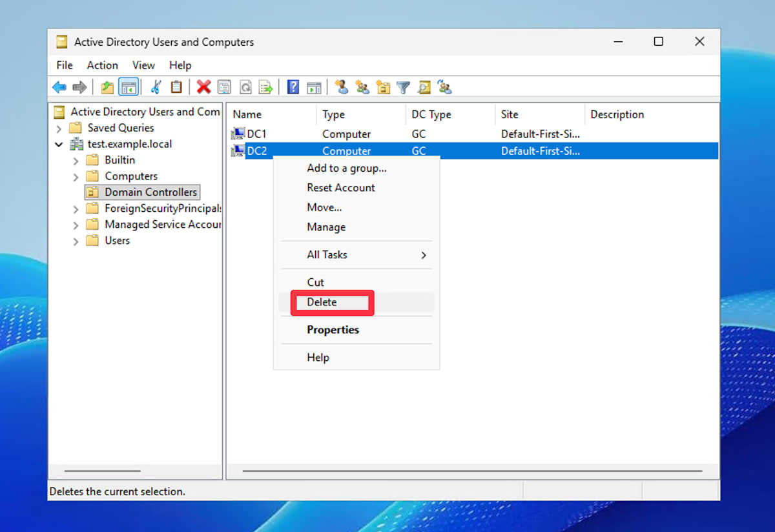Click the funnel Filter Options icon

[x=403, y=87]
